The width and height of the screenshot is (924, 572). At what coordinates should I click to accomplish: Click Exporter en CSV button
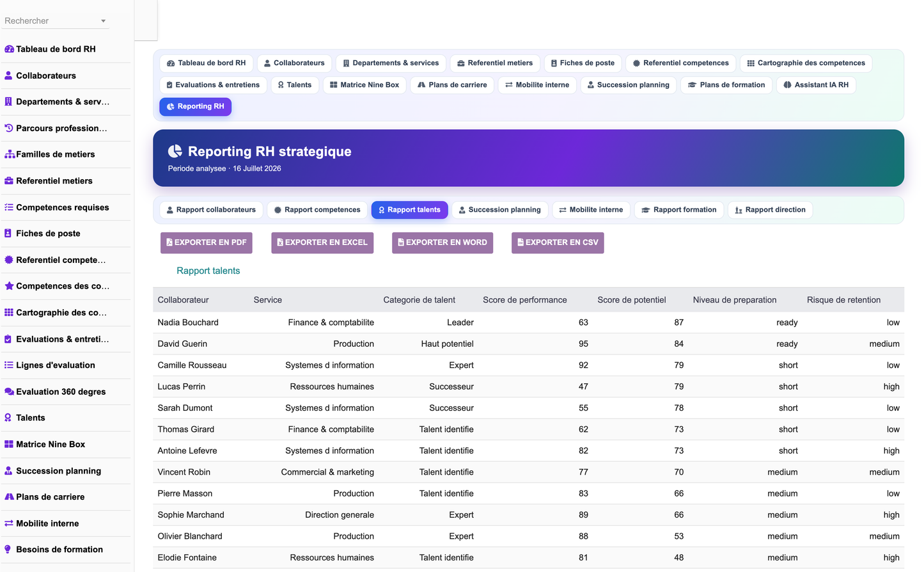click(x=558, y=242)
